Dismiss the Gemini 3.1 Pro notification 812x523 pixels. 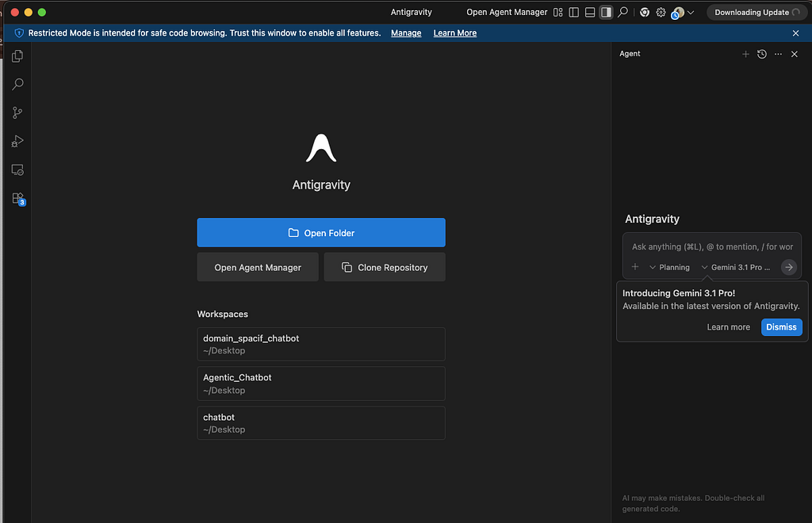[x=781, y=326]
